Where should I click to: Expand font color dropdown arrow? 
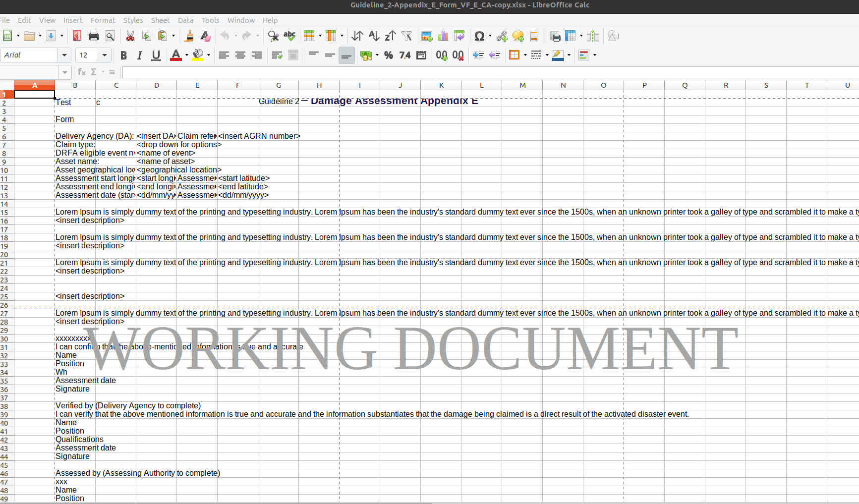187,55
